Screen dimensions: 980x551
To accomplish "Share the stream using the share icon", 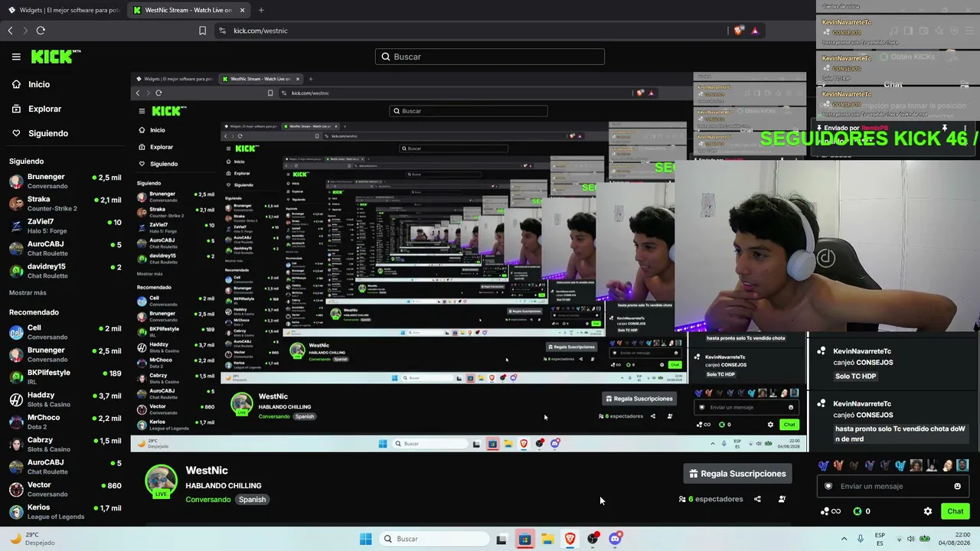I will (757, 499).
